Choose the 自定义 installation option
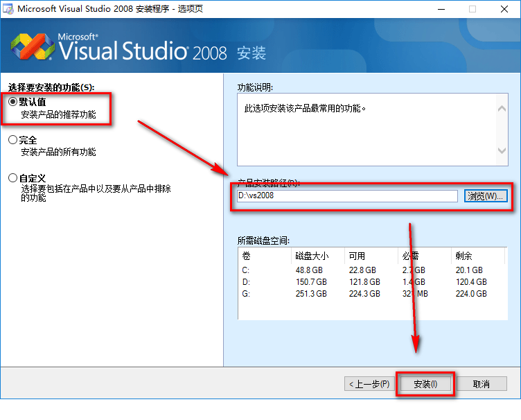521x420 pixels. [x=12, y=177]
